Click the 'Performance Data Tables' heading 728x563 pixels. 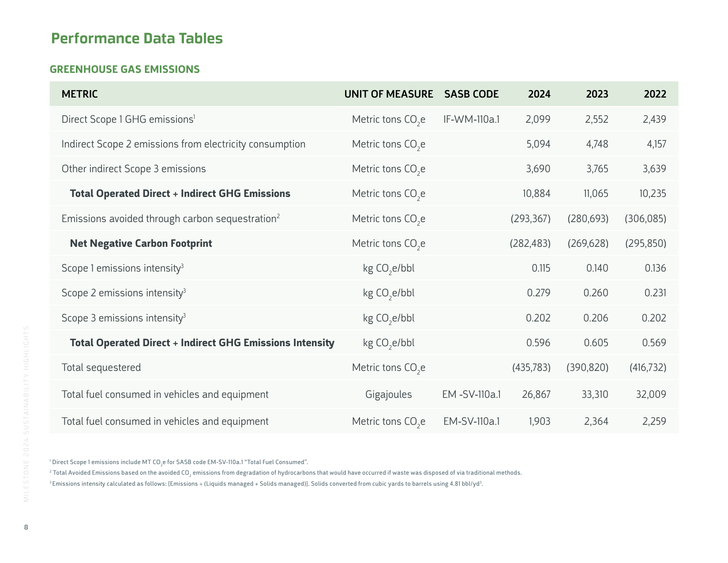coord(137,38)
